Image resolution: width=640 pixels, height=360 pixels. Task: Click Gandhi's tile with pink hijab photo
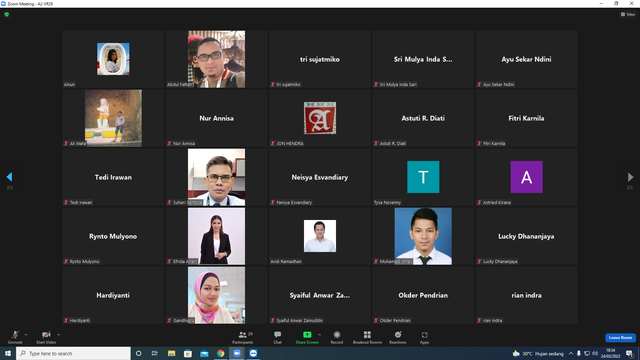216,295
